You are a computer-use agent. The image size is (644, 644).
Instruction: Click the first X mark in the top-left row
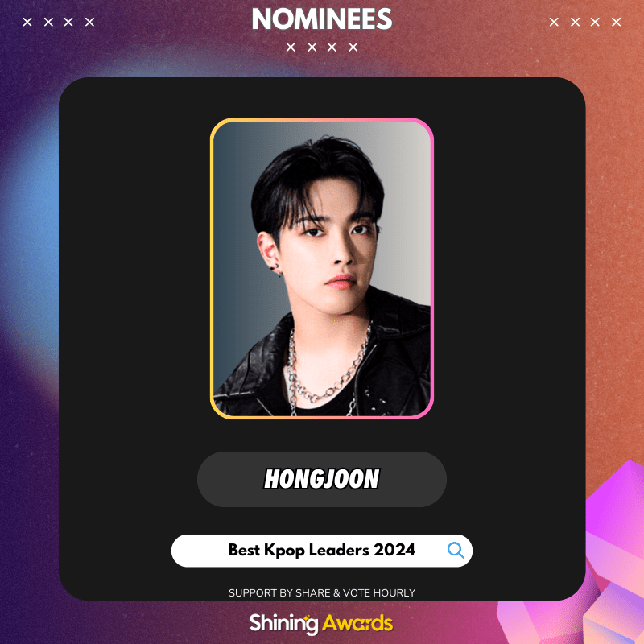coord(27,22)
